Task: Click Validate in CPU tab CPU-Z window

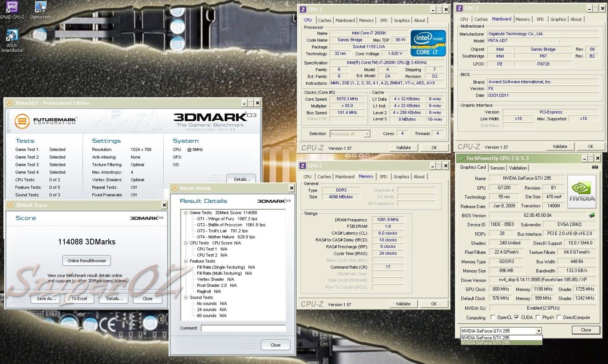Action: [x=403, y=148]
